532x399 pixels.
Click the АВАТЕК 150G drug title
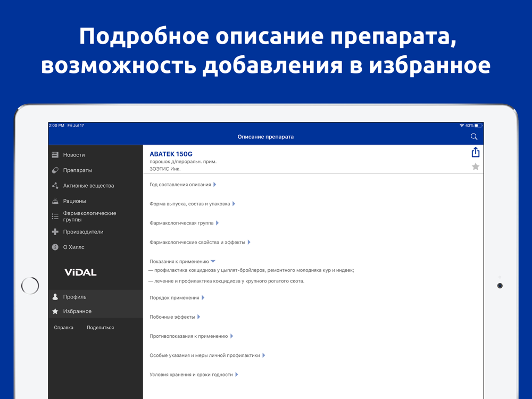click(171, 154)
